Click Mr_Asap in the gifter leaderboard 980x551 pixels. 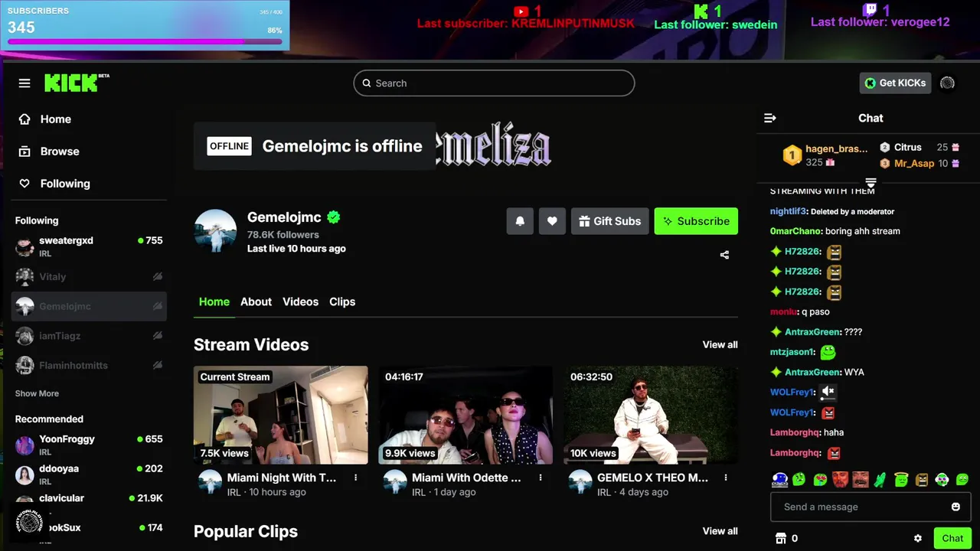pos(914,163)
